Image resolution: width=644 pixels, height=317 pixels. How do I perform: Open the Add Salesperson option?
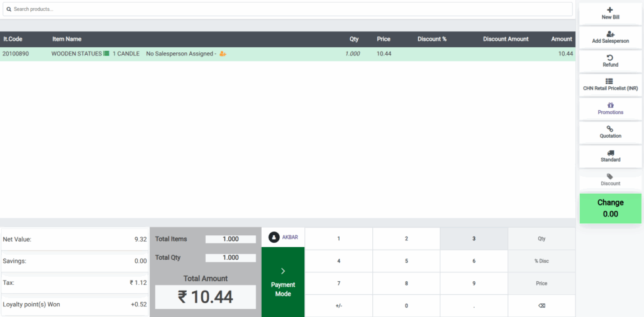(x=610, y=37)
